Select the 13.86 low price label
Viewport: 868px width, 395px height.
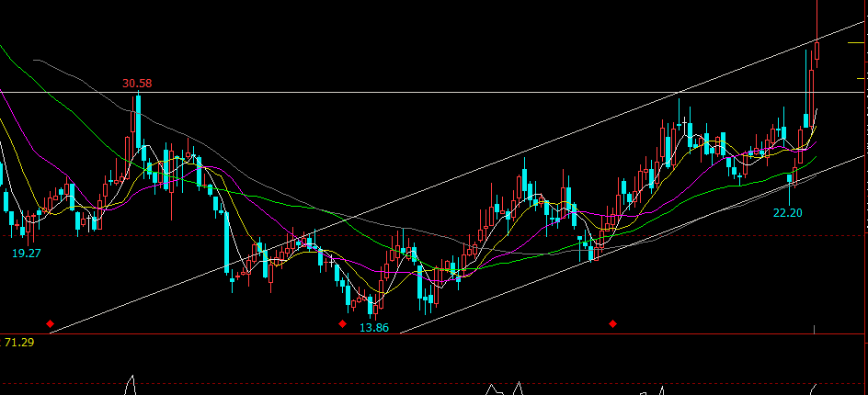coord(372,328)
